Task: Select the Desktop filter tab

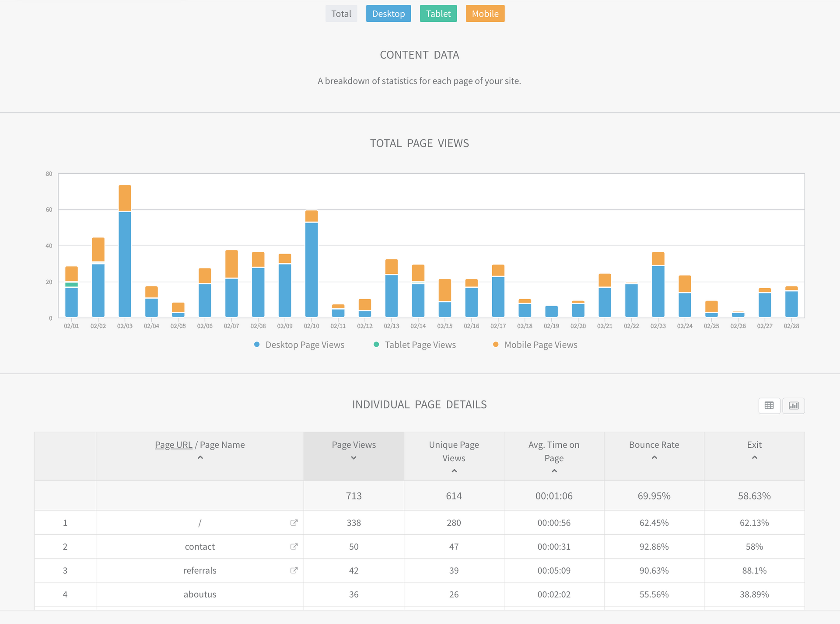Action: pyautogui.click(x=388, y=14)
